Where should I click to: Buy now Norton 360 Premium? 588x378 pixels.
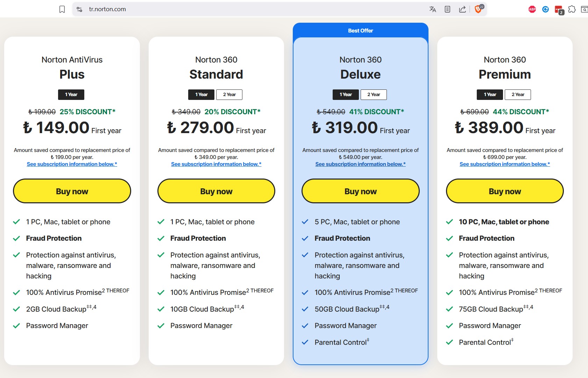505,191
